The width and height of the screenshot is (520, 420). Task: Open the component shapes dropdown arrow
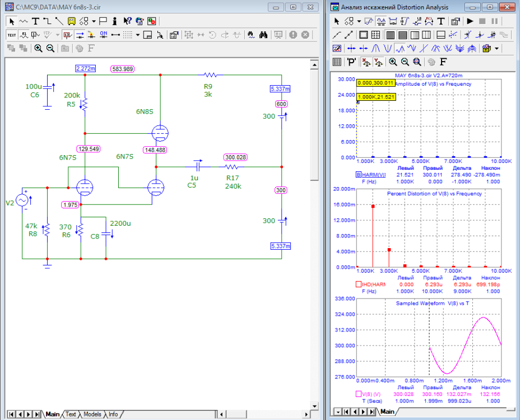coord(94,21)
